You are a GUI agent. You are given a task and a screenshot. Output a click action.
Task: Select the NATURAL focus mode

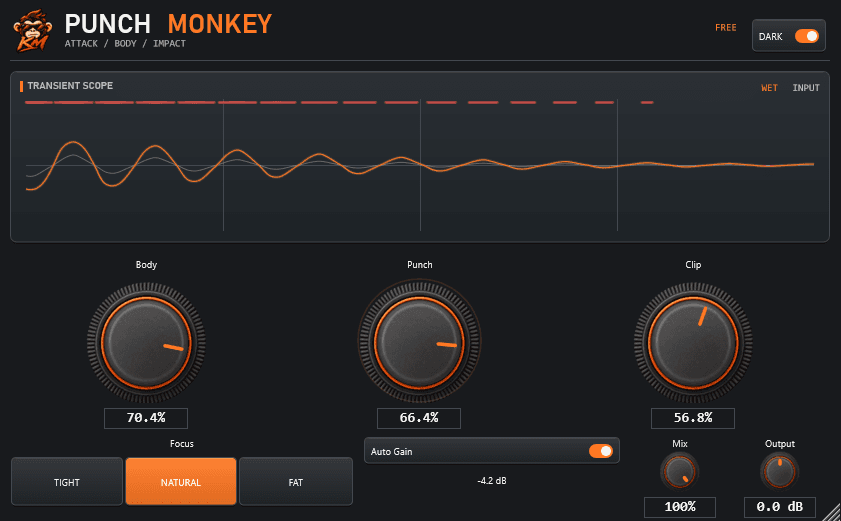(x=181, y=482)
